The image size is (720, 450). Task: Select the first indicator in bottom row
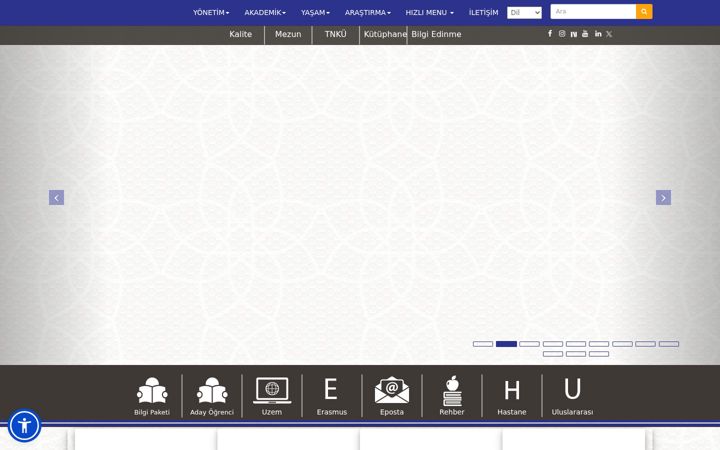pyautogui.click(x=553, y=354)
